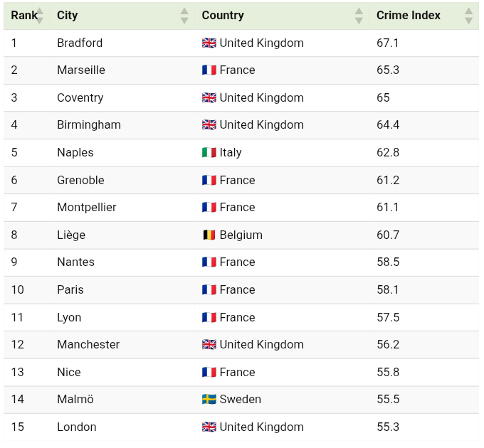
Task: Sort by Crime Index sort arrows
Action: point(468,16)
